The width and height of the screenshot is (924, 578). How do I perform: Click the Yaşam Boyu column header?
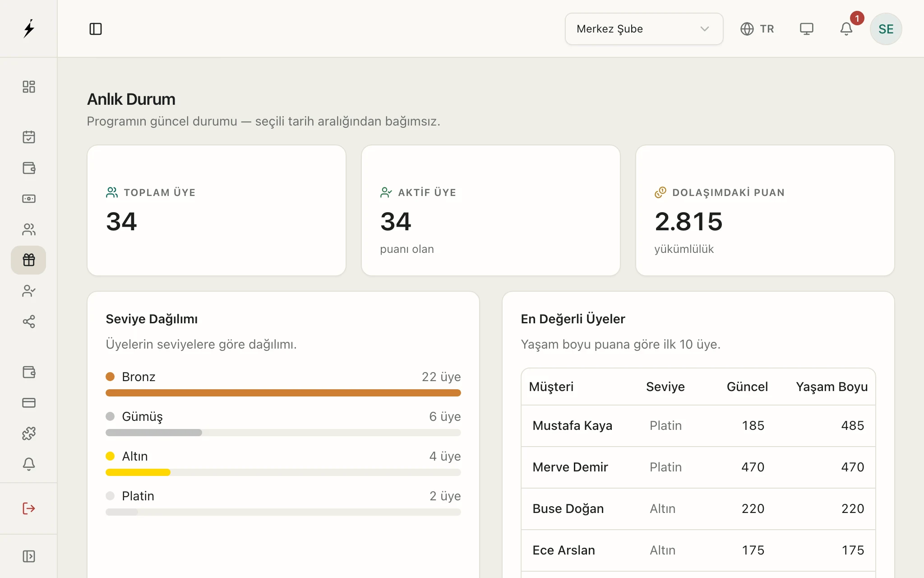coord(832,387)
